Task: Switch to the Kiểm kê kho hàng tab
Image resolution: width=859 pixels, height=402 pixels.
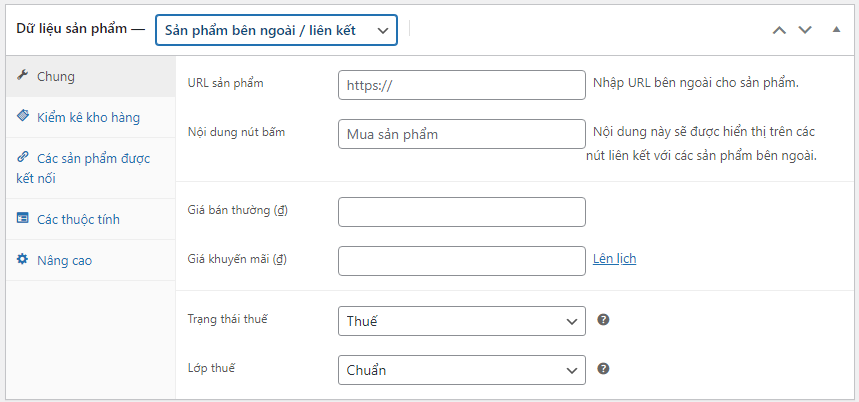Action: [x=88, y=117]
